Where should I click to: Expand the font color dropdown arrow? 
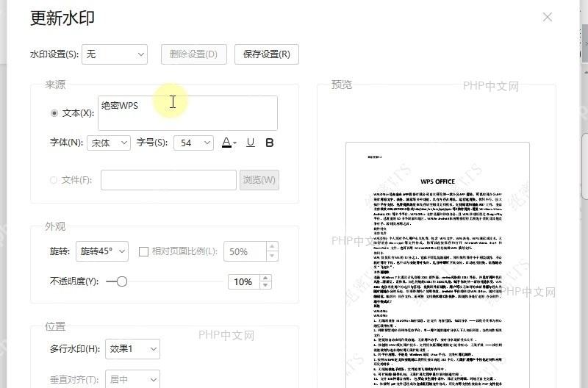234,143
